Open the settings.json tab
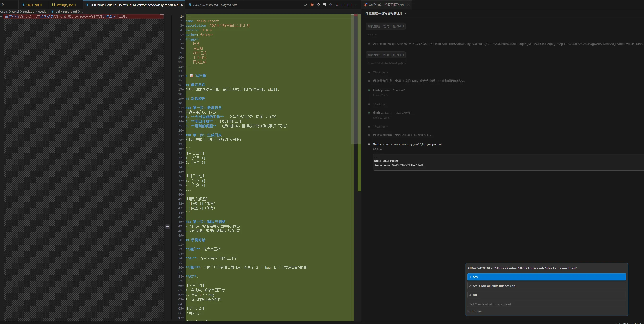Image resolution: width=644 pixels, height=324 pixels. 65,5
